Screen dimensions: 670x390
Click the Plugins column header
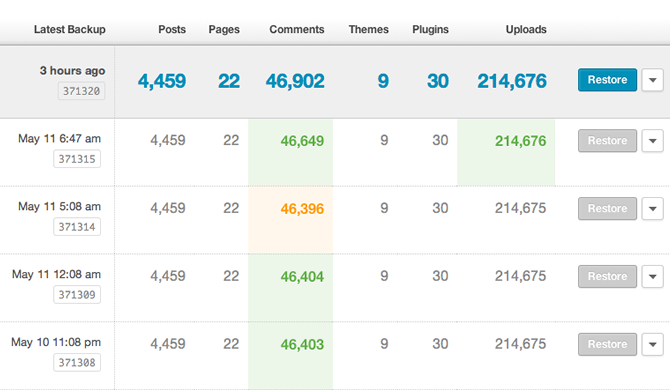tap(430, 29)
